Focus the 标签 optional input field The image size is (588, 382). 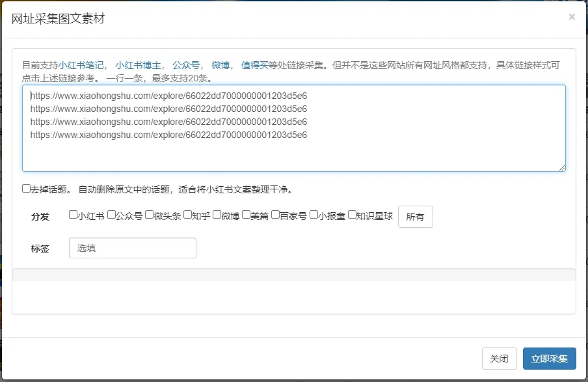click(x=133, y=248)
